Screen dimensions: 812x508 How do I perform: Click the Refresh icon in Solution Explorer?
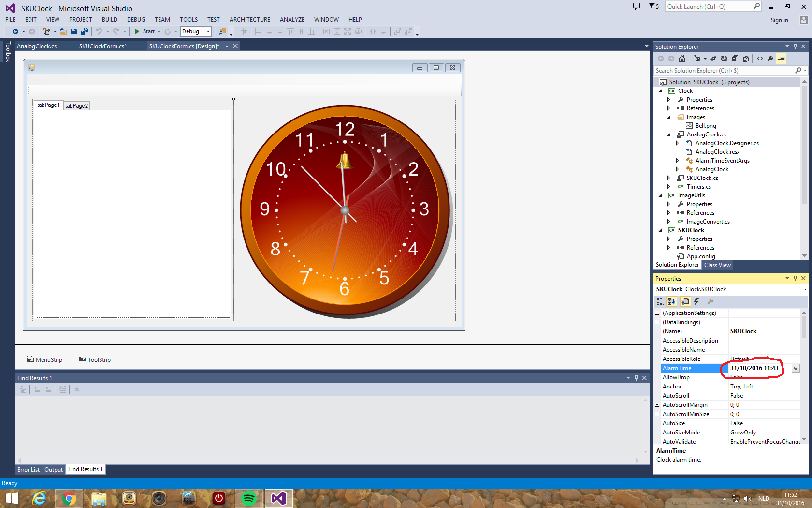coord(724,59)
